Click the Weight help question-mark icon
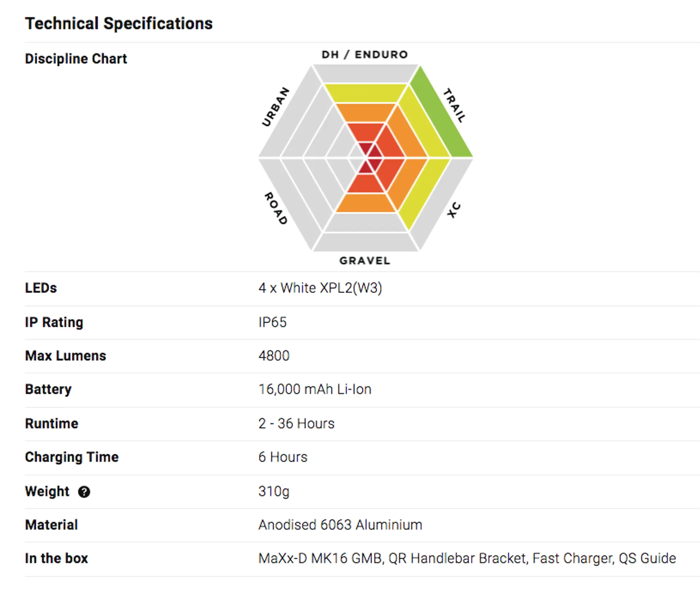Screen dimensions: 700x600 click(x=84, y=492)
